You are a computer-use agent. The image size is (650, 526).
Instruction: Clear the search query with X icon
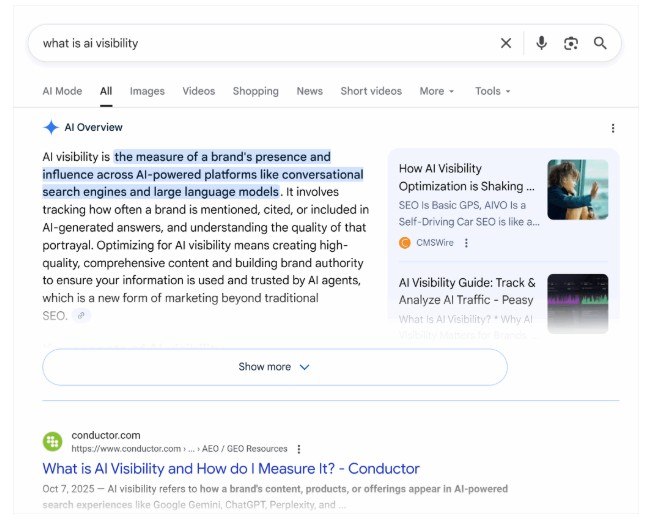click(x=506, y=43)
